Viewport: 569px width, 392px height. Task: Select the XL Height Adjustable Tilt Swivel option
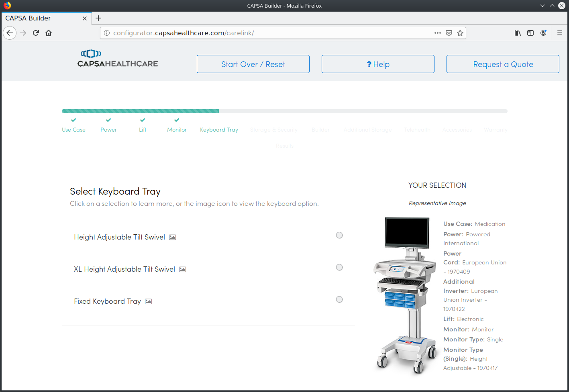tap(339, 267)
